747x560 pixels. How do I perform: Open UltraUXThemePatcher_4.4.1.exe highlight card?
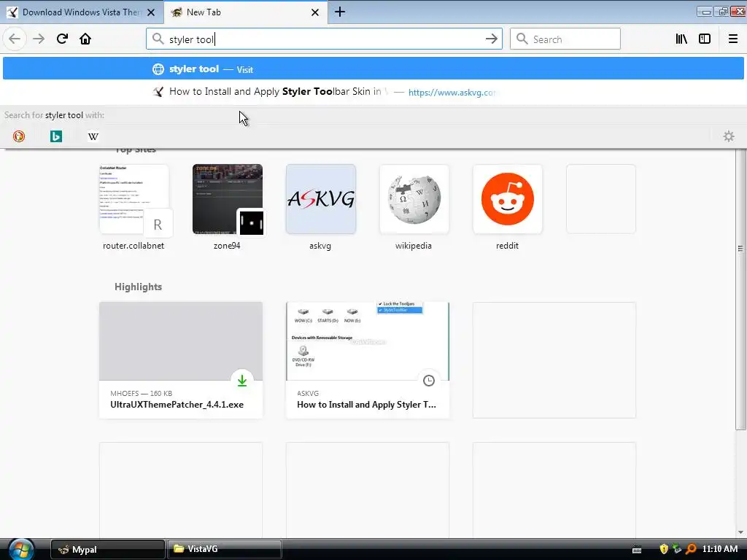click(181, 360)
